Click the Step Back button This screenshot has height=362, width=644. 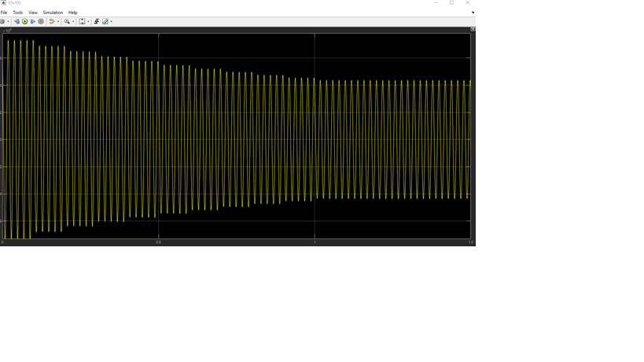(x=17, y=21)
